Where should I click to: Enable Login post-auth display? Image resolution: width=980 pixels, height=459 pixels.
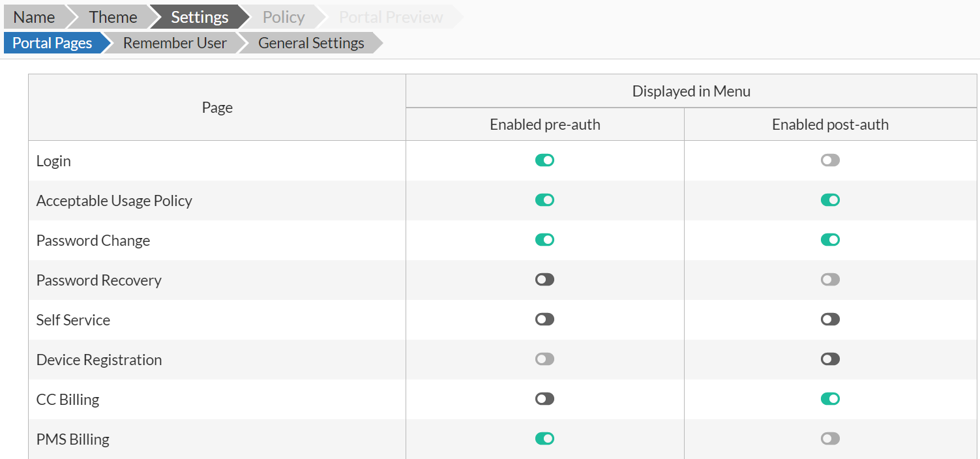click(x=830, y=160)
